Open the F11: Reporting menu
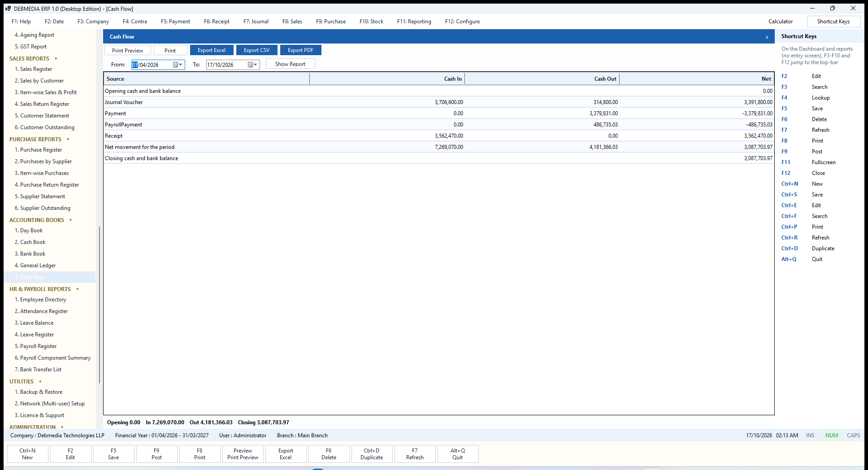This screenshot has width=868, height=470. (x=414, y=22)
